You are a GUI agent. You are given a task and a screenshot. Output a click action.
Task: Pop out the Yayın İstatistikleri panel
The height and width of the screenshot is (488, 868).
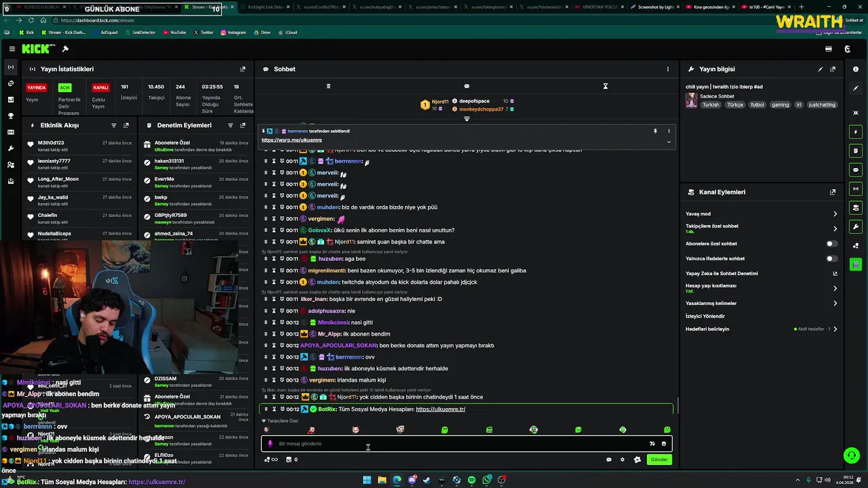point(243,69)
